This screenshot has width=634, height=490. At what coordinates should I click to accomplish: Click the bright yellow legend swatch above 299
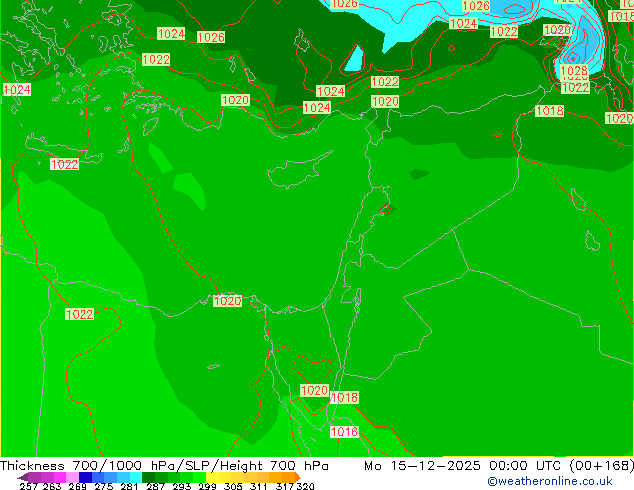(x=212, y=477)
